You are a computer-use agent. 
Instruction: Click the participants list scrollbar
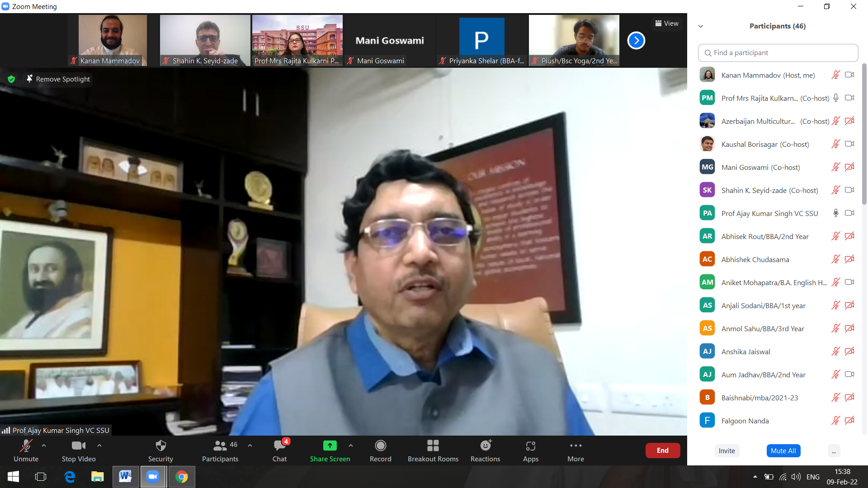(864, 136)
